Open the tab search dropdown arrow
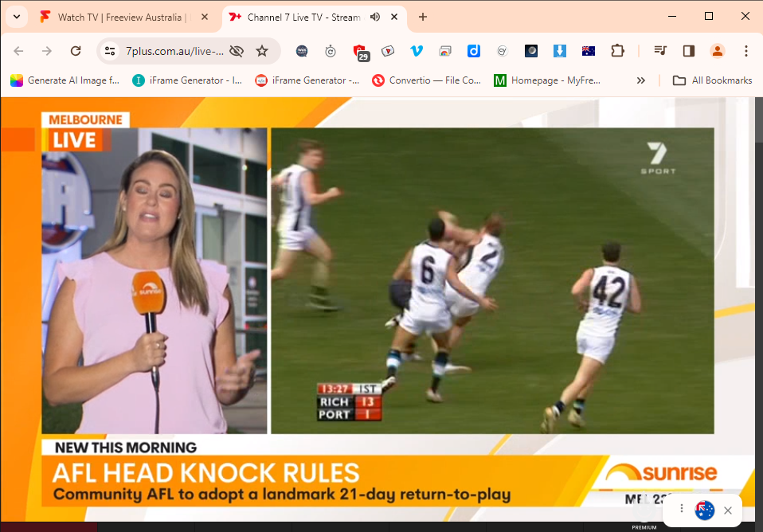 17,17
